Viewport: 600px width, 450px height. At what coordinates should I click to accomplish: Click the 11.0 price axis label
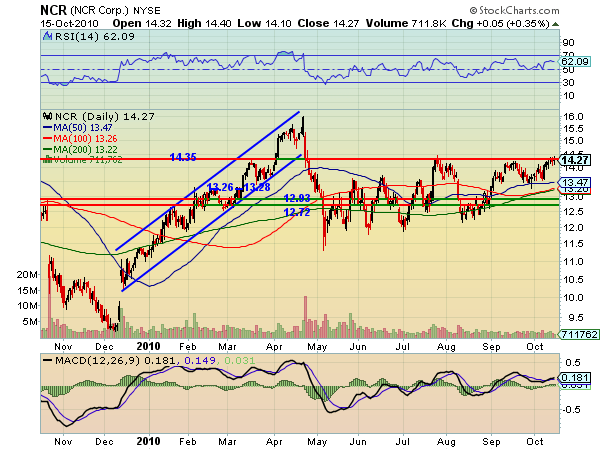(573, 262)
